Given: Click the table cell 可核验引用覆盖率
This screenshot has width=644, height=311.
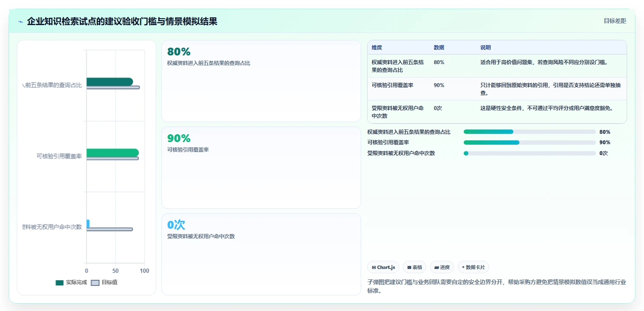Looking at the screenshot, I should (392, 85).
